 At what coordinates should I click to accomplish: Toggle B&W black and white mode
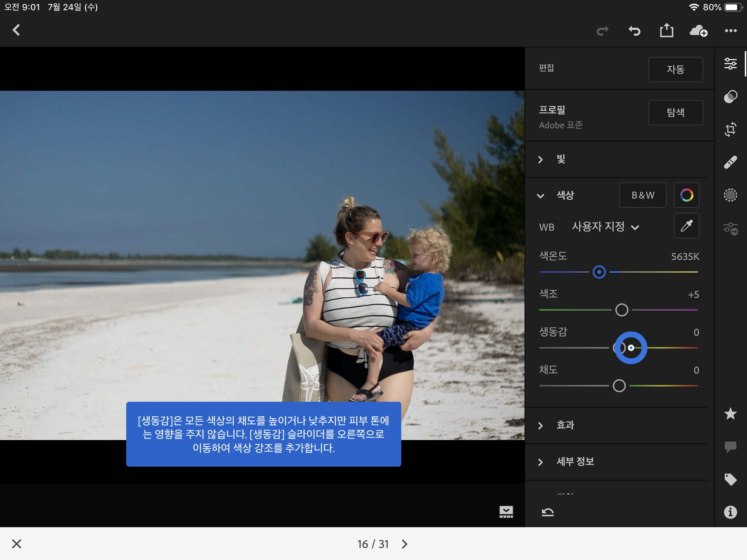click(643, 195)
